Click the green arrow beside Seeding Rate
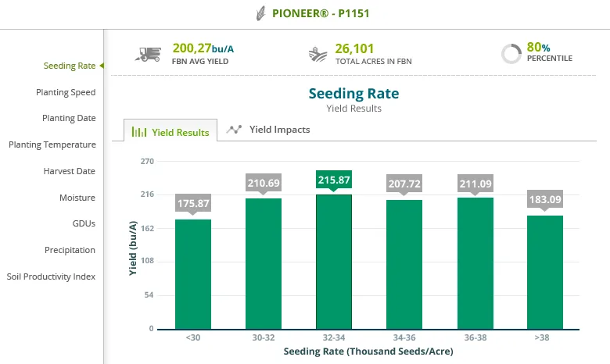 click(x=102, y=66)
